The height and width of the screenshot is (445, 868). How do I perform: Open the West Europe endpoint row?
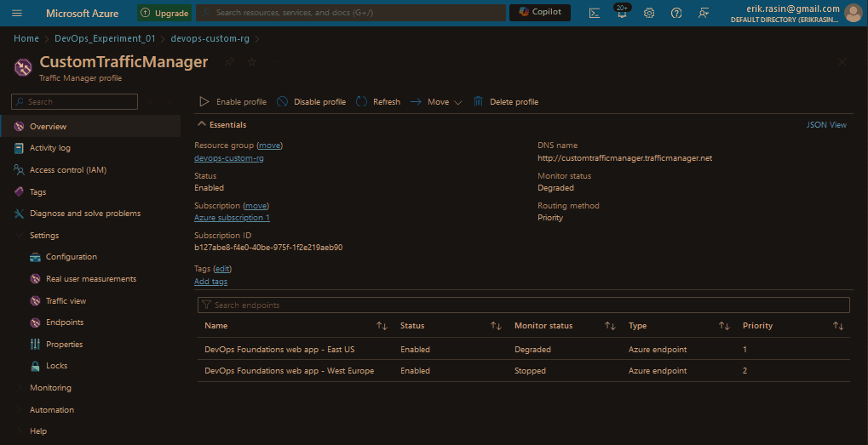pyautogui.click(x=523, y=371)
